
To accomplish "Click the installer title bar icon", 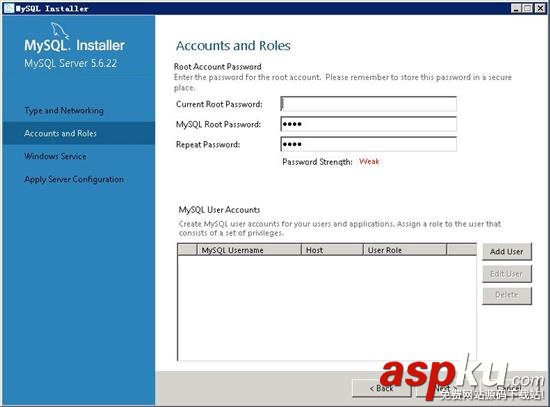I will click(8, 8).
